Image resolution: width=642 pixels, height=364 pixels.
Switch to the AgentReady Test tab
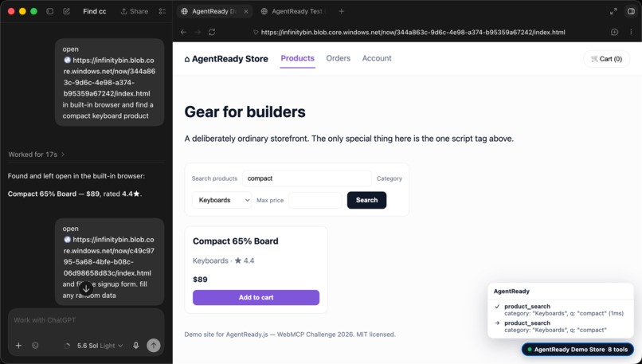click(293, 11)
